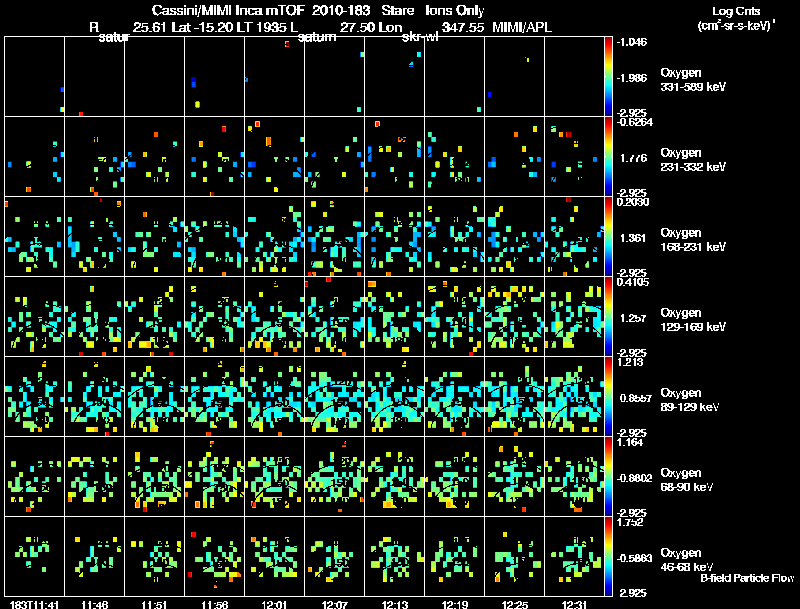Select the 129-169 keV image panel at 11:56
This screenshot has width=800, height=609.
coord(214,316)
